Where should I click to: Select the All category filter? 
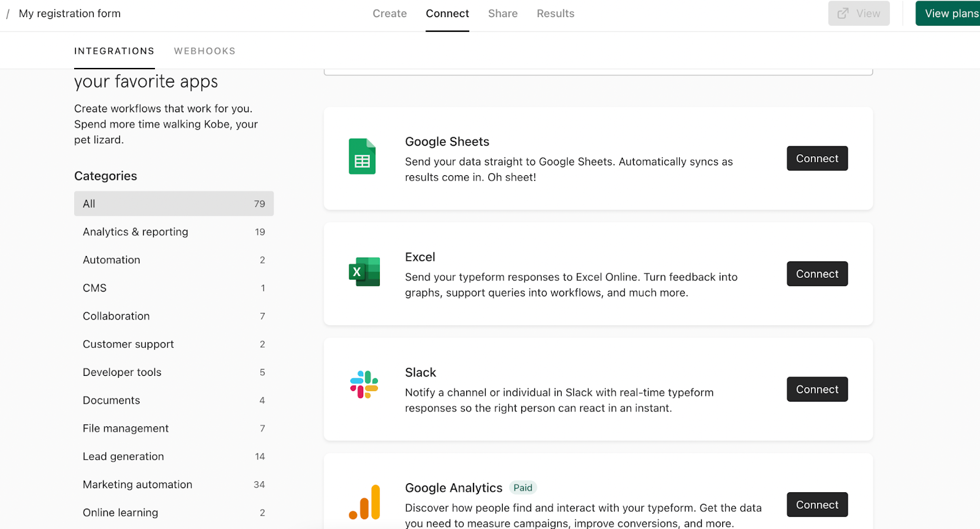point(174,204)
